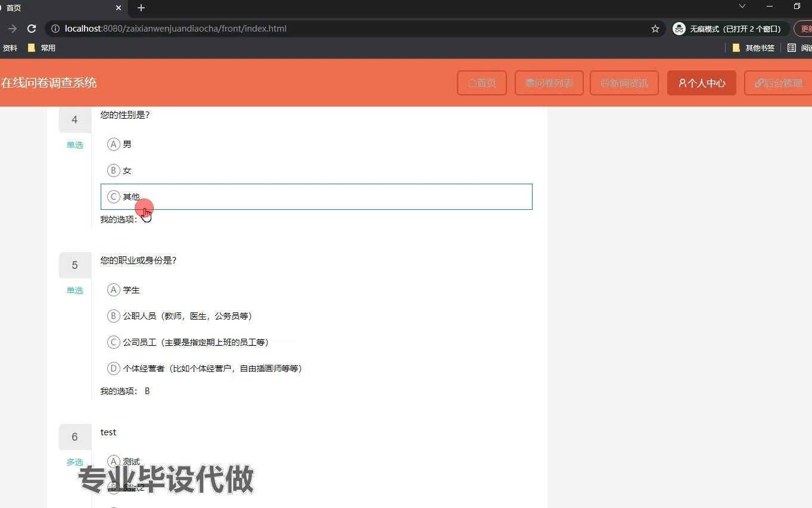Click 单选 label of question 4
The image size is (812, 508).
pos(74,145)
